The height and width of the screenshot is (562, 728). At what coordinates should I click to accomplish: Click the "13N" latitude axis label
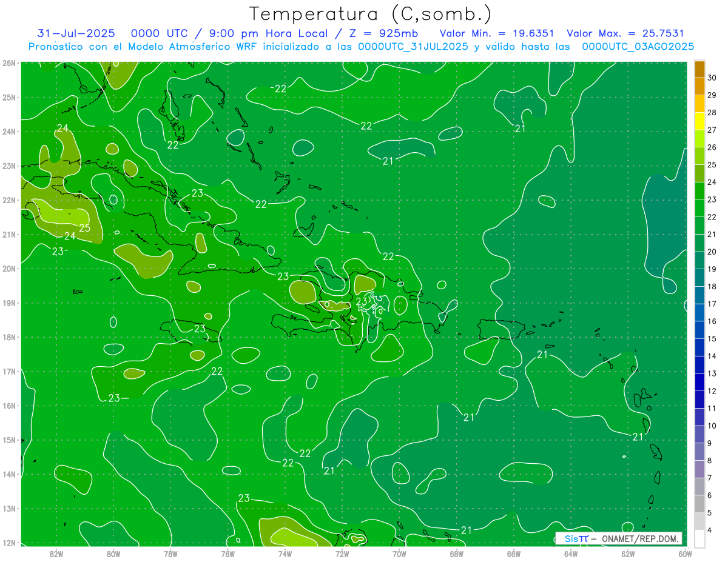pos(9,509)
